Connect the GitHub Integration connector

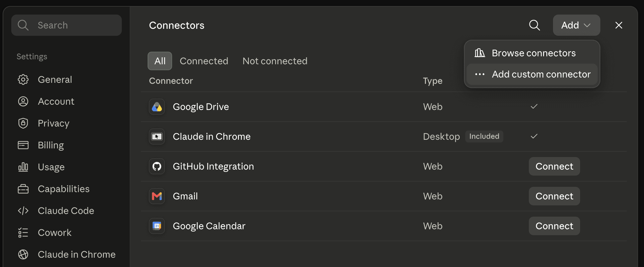(554, 166)
